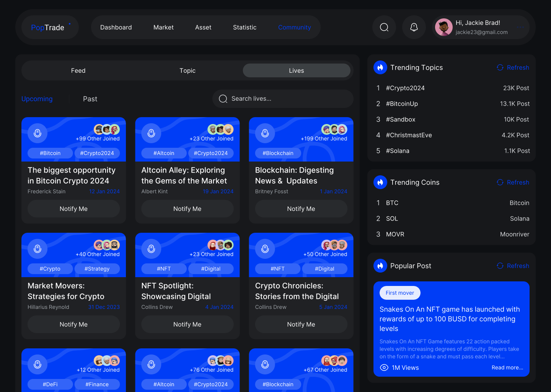Image resolution: width=551 pixels, height=392 pixels.
Task: Click the Popular Post flame icon
Action: click(x=380, y=266)
